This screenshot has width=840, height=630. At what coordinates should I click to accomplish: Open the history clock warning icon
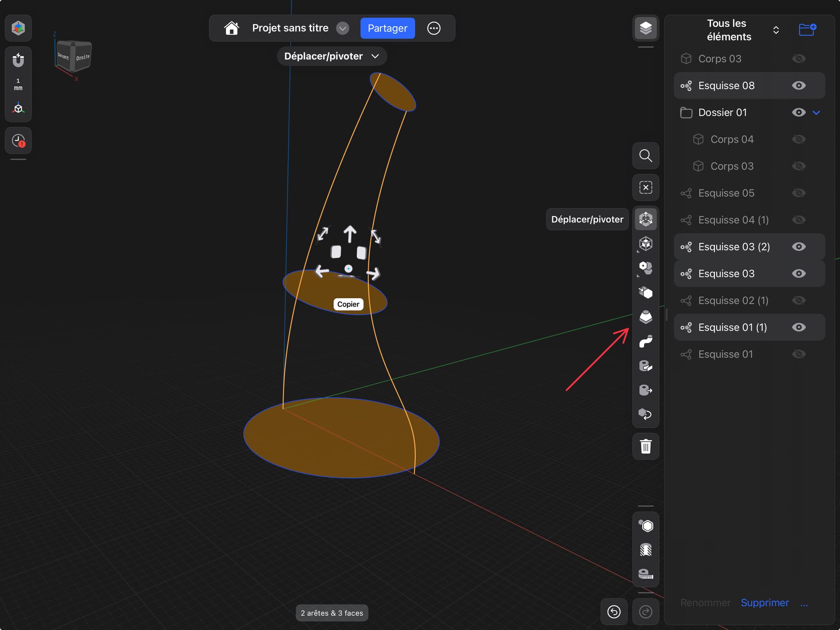coord(18,141)
